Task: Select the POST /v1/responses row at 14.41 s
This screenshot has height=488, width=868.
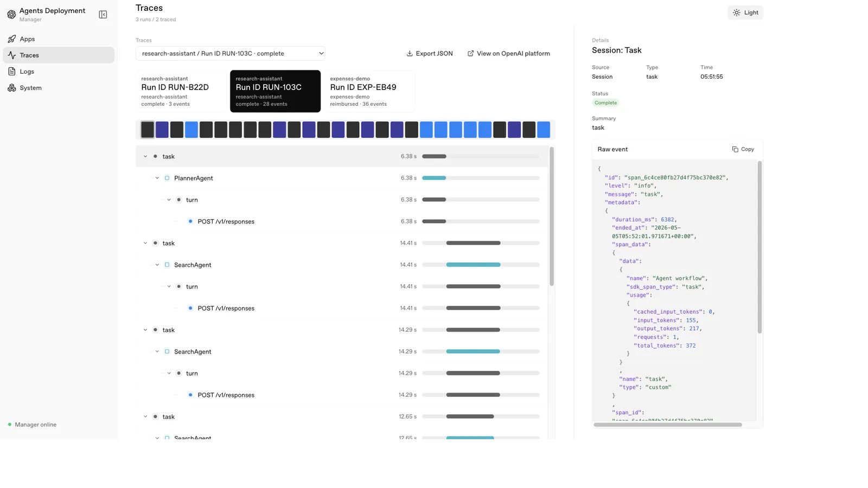Action: pyautogui.click(x=342, y=309)
